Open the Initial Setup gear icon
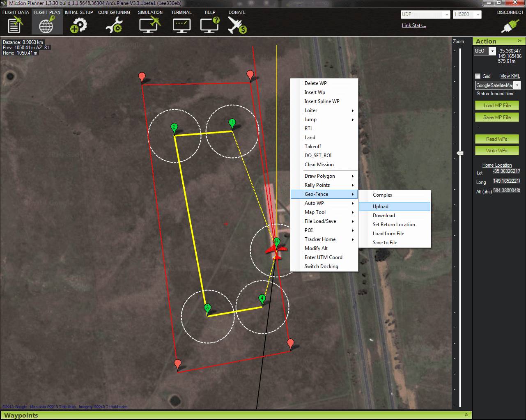This screenshot has width=526, height=420. coord(78,25)
